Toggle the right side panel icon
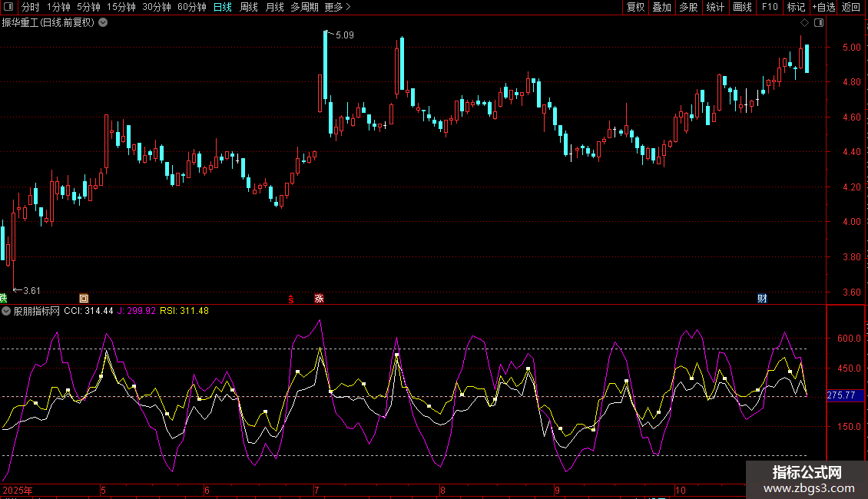Viewport: 868px width, 499px height. [819, 23]
